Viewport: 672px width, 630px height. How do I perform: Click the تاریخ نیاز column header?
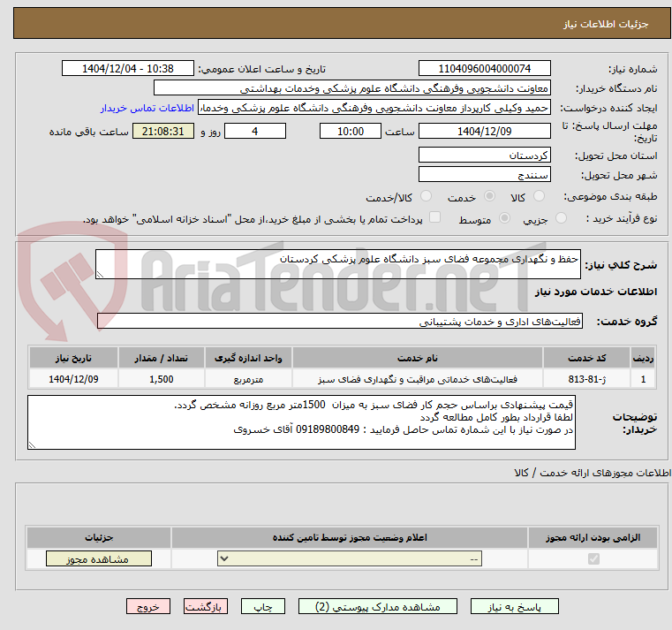point(73,358)
